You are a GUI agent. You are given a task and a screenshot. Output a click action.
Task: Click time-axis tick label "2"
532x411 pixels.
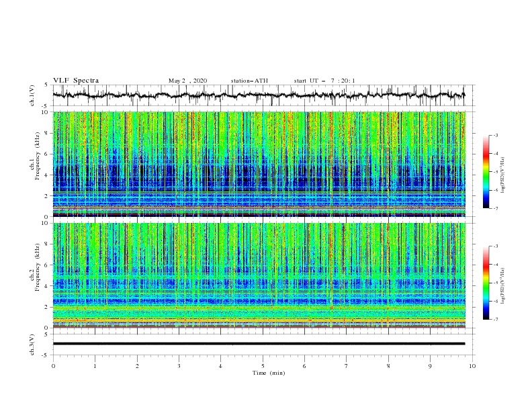click(137, 366)
